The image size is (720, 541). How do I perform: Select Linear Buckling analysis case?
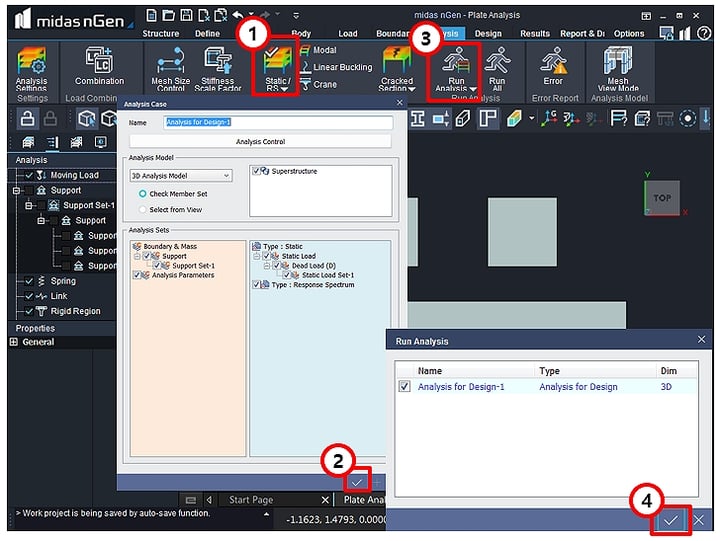337,67
